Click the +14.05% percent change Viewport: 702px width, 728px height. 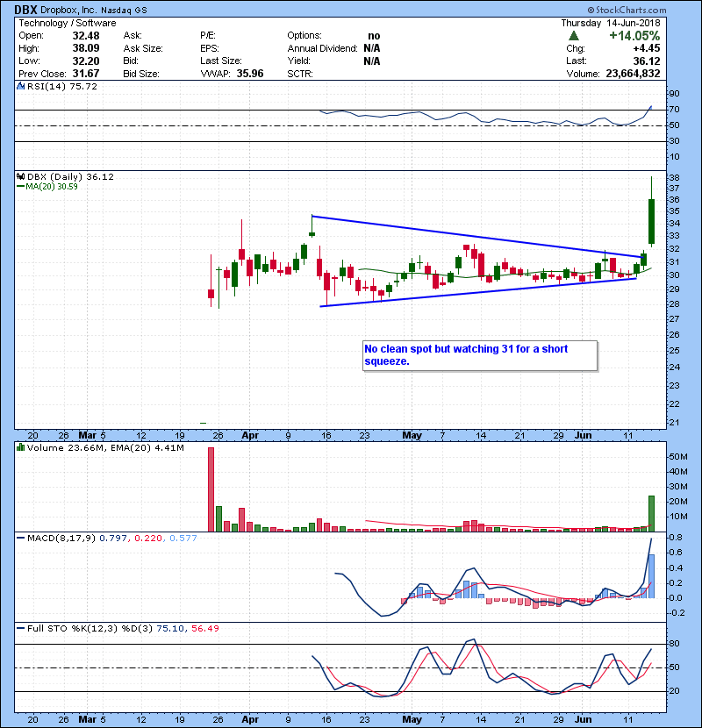[634, 35]
